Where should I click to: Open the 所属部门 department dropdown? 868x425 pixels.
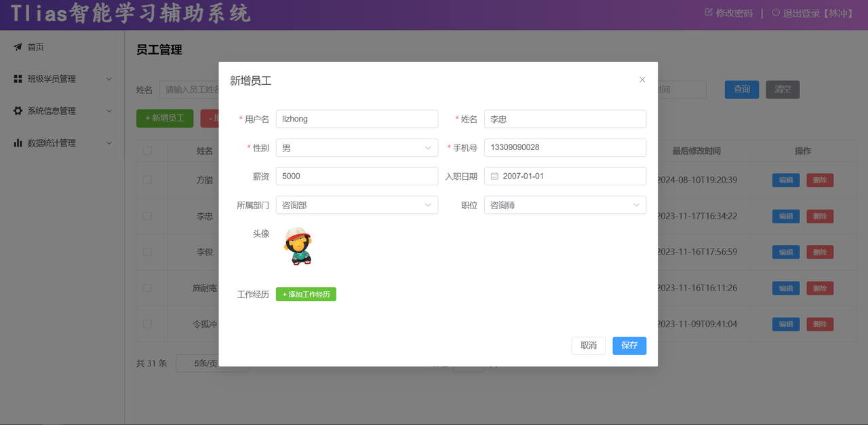point(357,205)
